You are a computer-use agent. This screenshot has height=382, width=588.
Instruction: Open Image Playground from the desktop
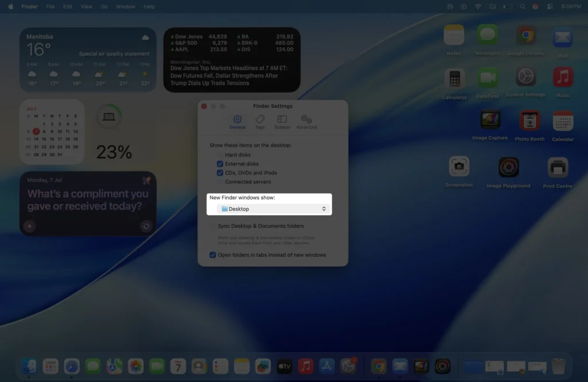pyautogui.click(x=508, y=168)
